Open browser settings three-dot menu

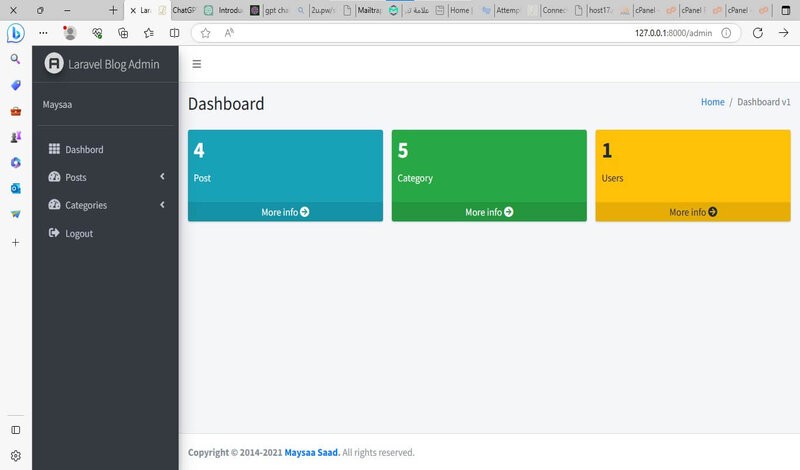[43, 33]
